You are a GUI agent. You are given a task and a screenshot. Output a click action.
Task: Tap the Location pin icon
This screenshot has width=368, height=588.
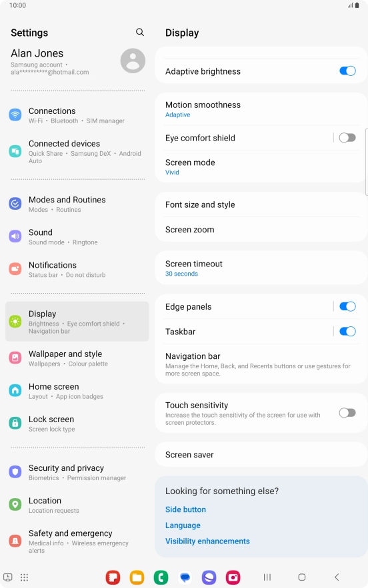[x=15, y=504]
